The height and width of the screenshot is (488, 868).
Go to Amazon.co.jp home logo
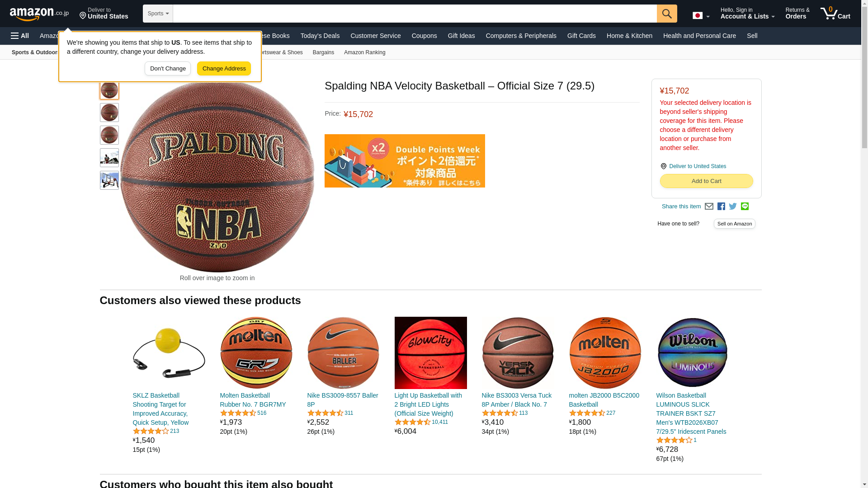click(39, 14)
